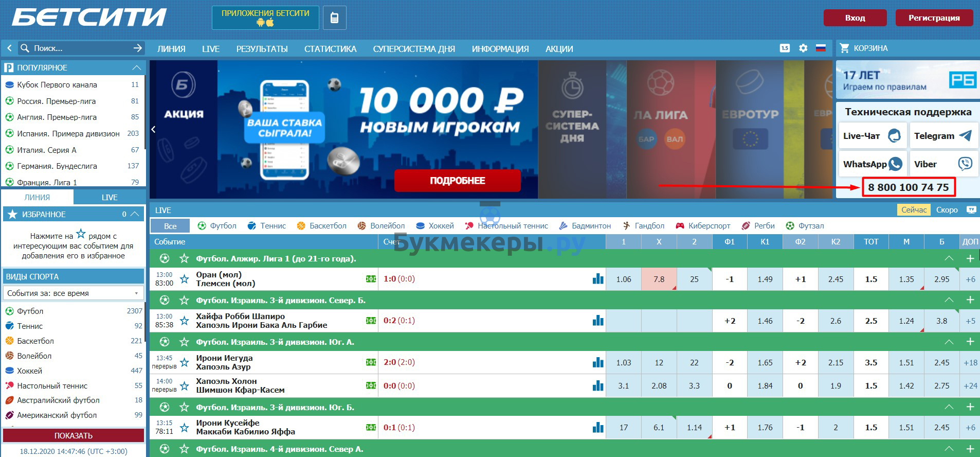Star the Ирони Иегуда match as favorite
980x457 pixels.
tap(185, 362)
